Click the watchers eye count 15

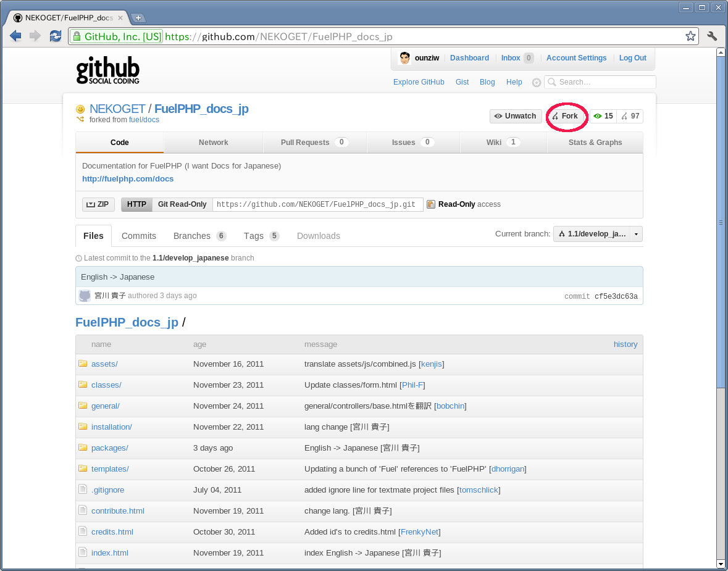pyautogui.click(x=603, y=116)
